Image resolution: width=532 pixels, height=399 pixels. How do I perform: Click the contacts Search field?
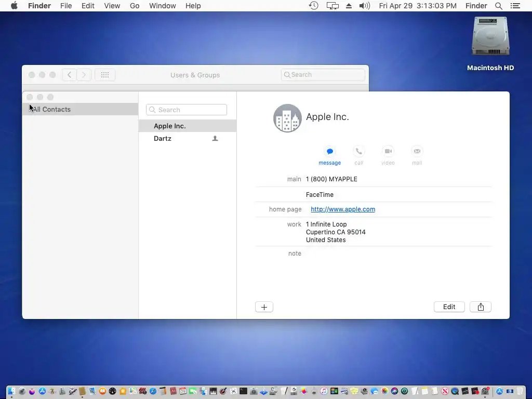pyautogui.click(x=187, y=110)
